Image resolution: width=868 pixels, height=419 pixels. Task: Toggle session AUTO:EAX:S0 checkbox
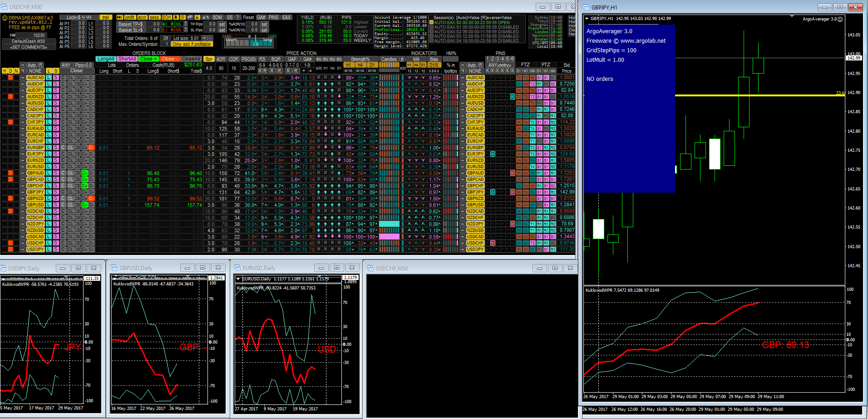coord(431,22)
